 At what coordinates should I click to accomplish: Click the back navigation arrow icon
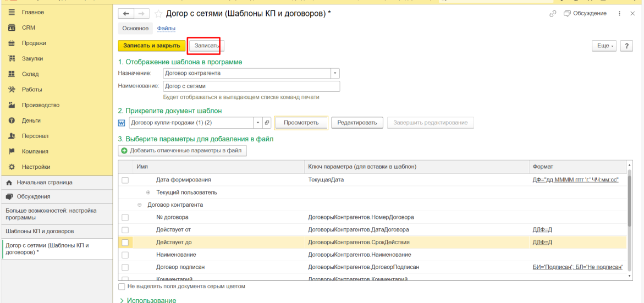(127, 13)
